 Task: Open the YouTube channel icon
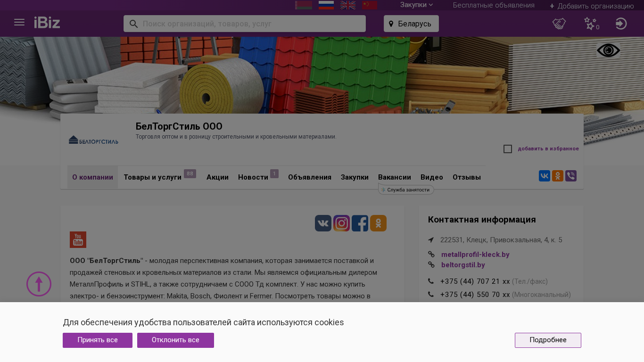tap(78, 239)
